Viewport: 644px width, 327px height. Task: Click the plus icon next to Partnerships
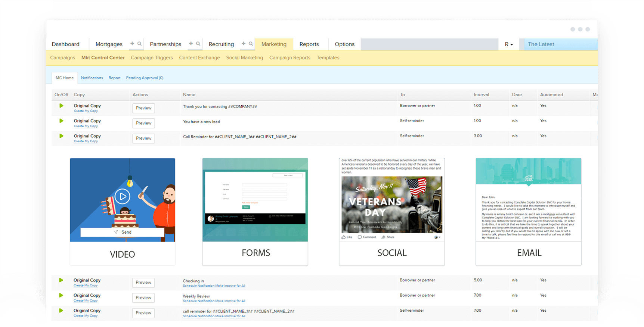[x=191, y=44]
